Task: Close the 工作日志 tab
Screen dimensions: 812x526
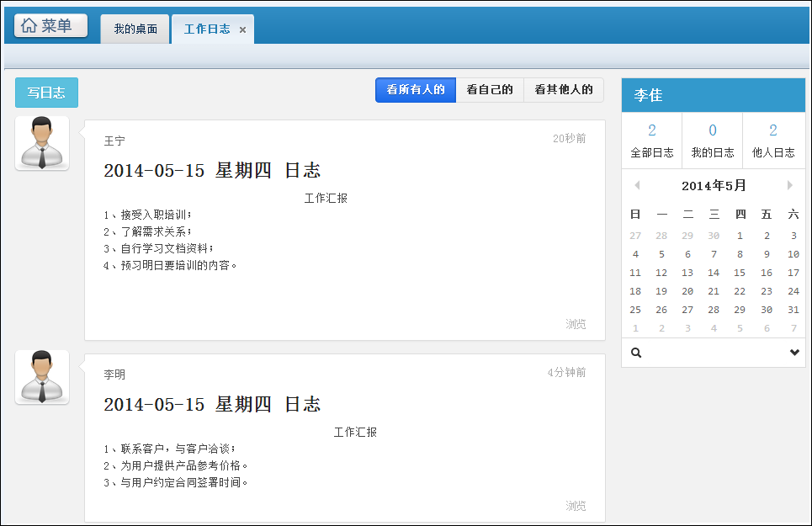Action: [242, 29]
